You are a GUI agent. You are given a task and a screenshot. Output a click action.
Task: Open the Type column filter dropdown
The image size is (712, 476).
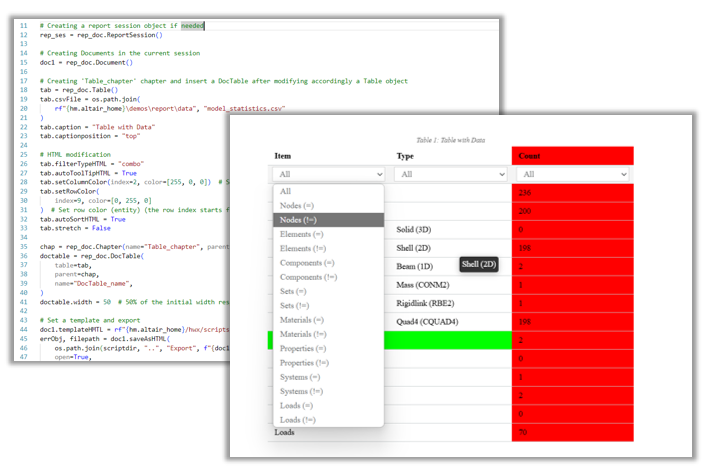point(450,174)
